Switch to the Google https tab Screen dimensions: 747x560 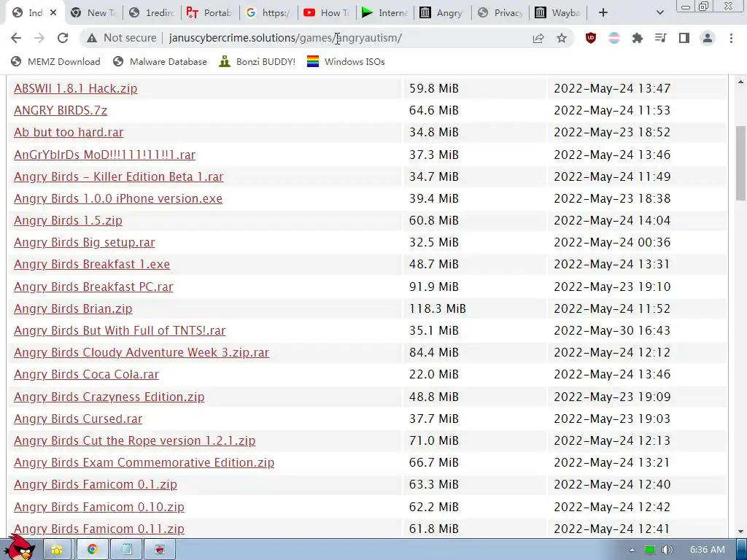[268, 13]
